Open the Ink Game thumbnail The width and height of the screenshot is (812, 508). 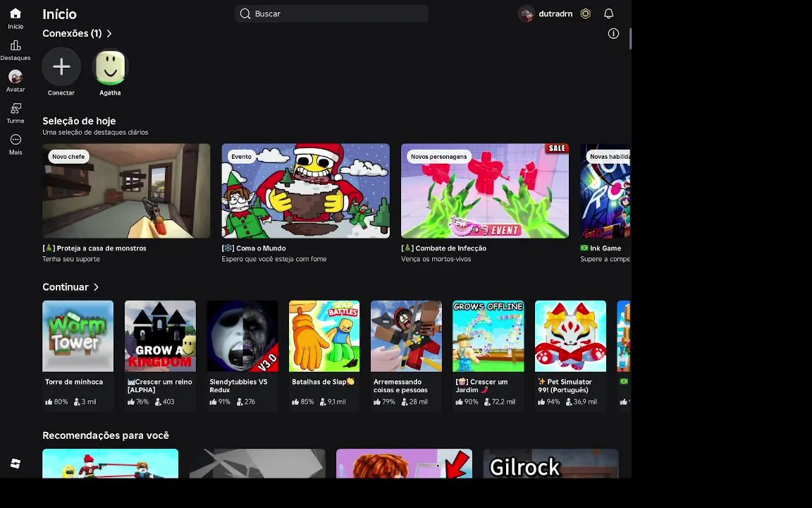[605, 190]
